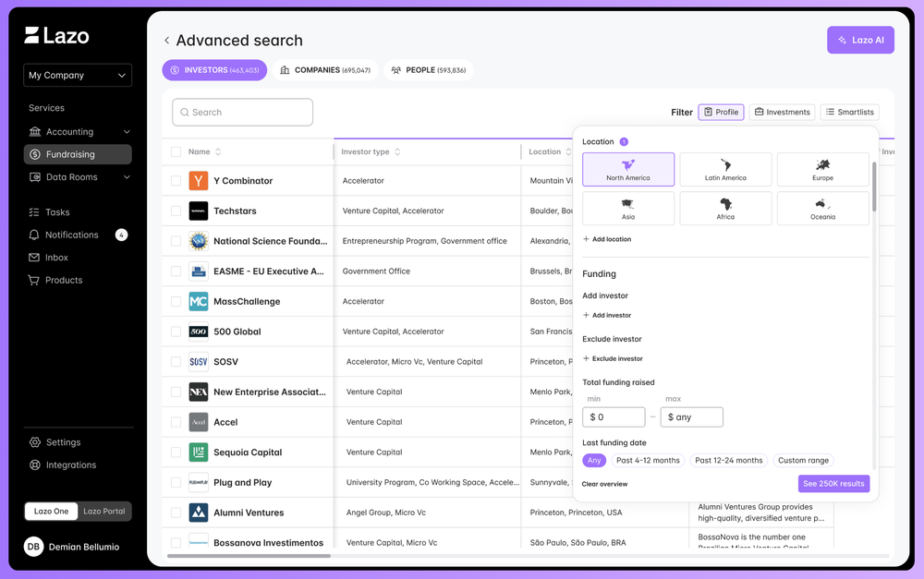This screenshot has width=924, height=579.
Task: Click the magnifier icon in Search box
Action: click(x=185, y=113)
